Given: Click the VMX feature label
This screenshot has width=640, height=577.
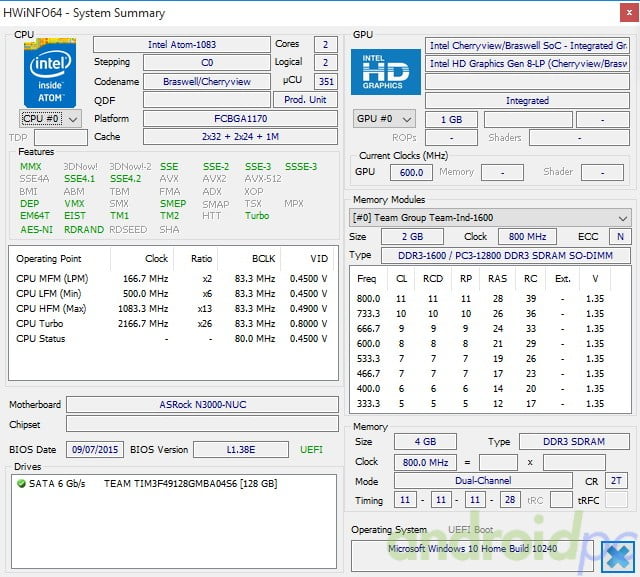Looking at the screenshot, I should (x=74, y=204).
